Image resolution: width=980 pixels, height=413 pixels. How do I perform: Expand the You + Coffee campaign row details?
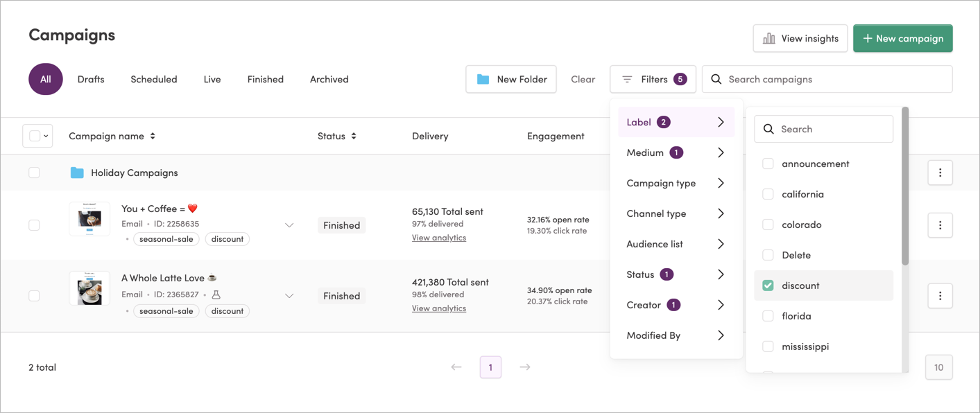289,225
